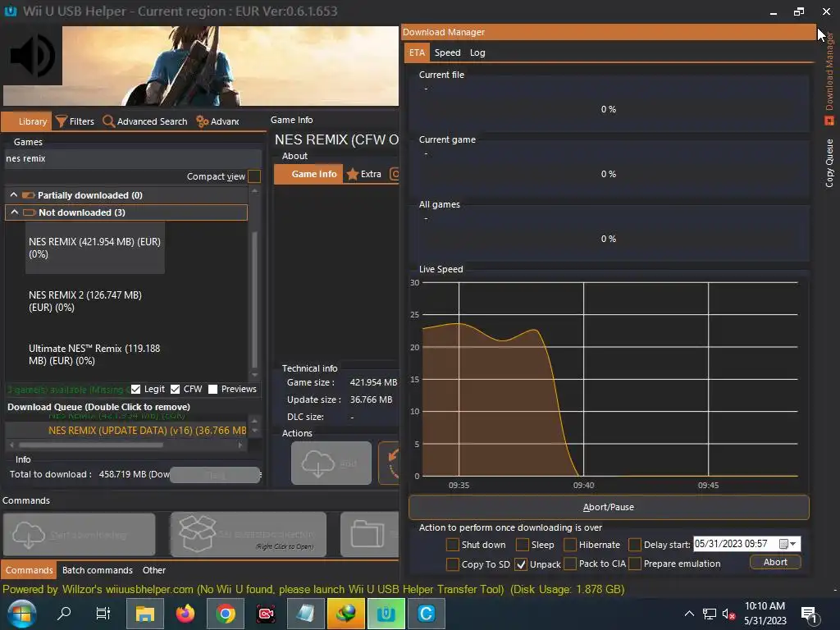Click the Abort/Pause button

pyautogui.click(x=609, y=507)
